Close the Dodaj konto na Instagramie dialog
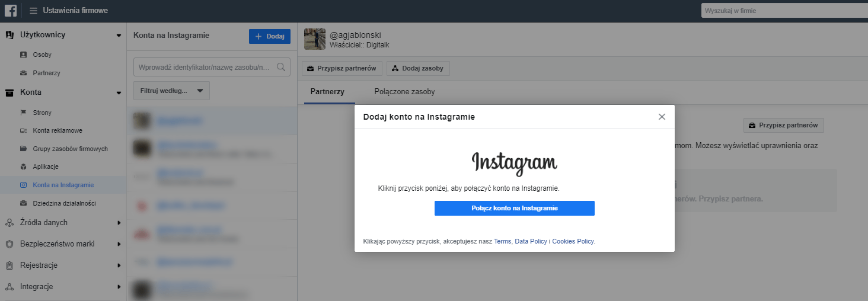Viewport: 868px width, 301px height. [x=662, y=117]
